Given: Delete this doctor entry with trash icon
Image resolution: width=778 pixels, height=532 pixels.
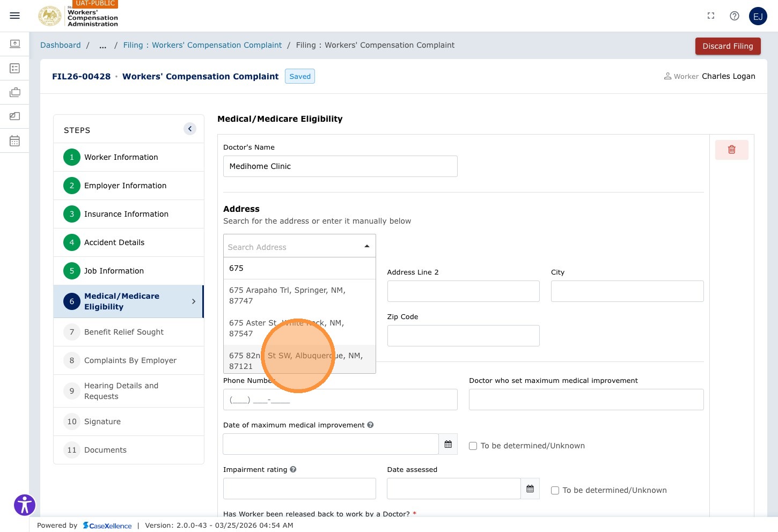Looking at the screenshot, I should click(x=732, y=150).
